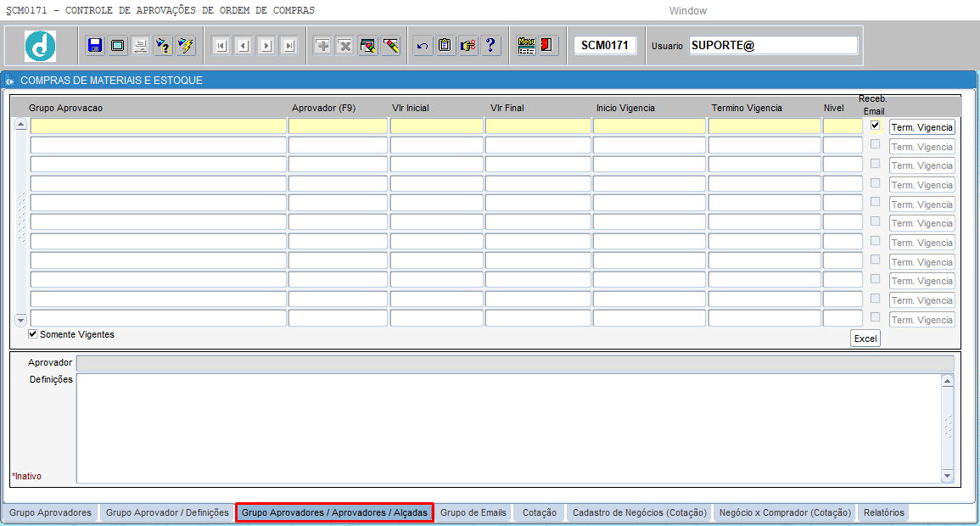Image resolution: width=980 pixels, height=526 pixels.
Task: Go to the last record
Action: click(288, 46)
